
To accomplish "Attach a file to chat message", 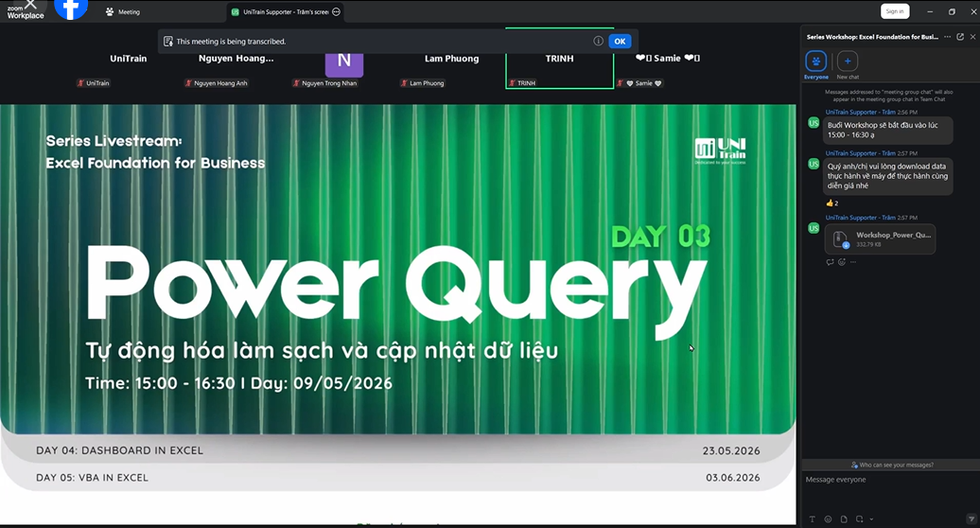I will (844, 519).
